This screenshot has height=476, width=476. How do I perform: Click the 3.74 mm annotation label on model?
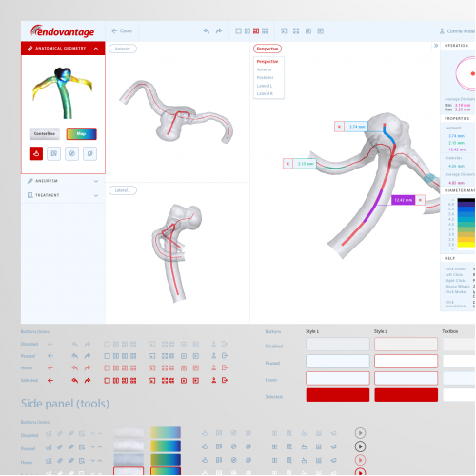356,127
